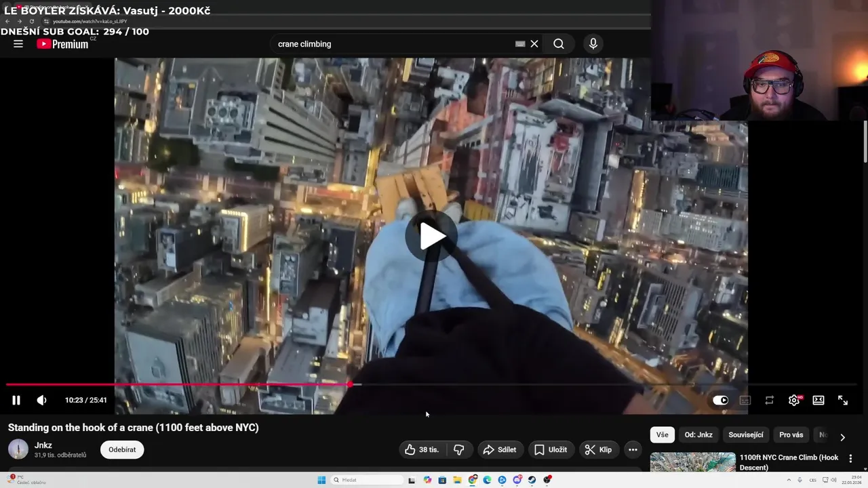Screen dimensions: 868x488
Task: Show hidden system tray icons
Action: pyautogui.click(x=789, y=480)
